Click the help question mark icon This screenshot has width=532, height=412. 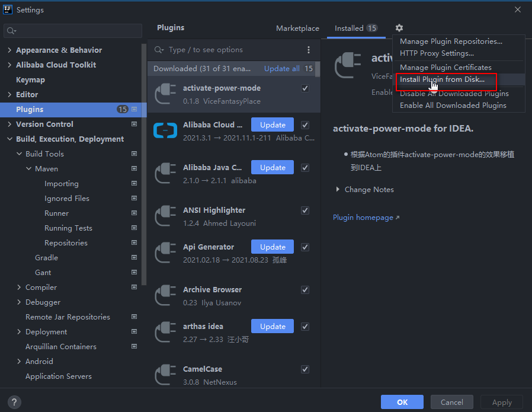click(14, 402)
